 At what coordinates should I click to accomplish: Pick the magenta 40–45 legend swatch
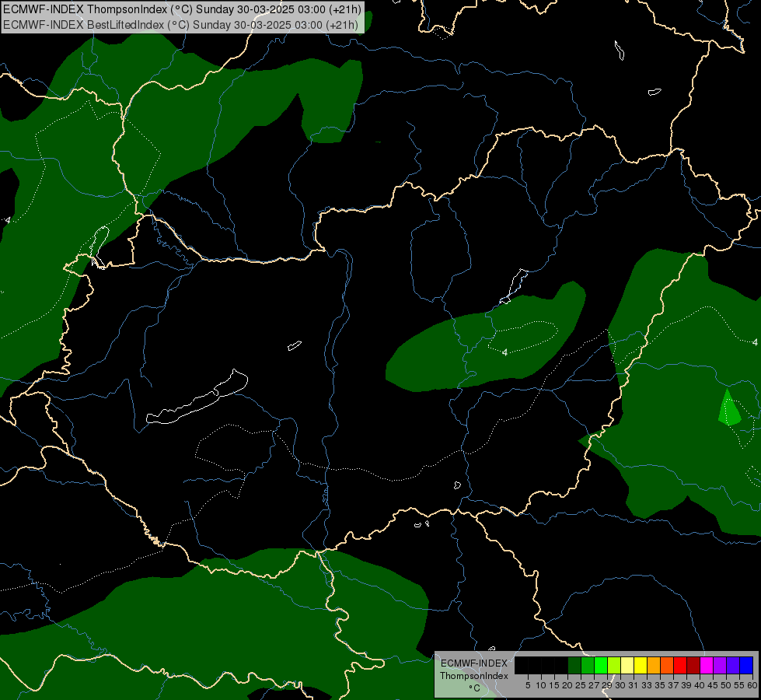click(x=707, y=665)
